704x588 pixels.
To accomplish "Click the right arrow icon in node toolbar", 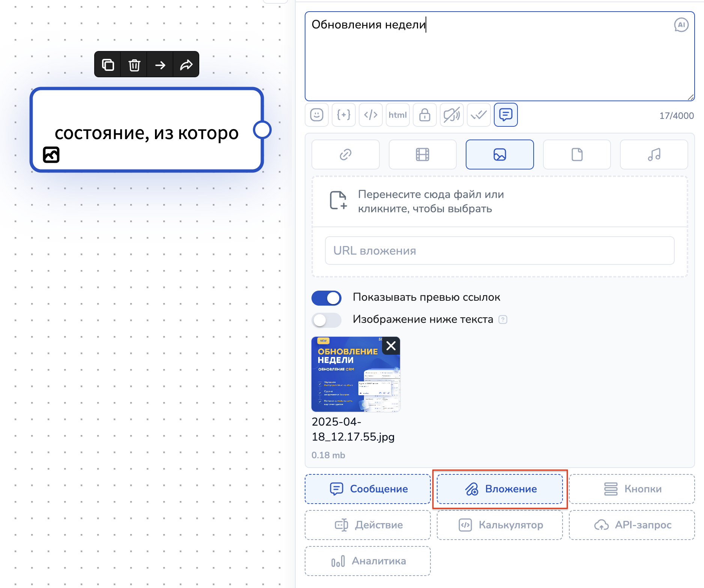I will click(160, 65).
